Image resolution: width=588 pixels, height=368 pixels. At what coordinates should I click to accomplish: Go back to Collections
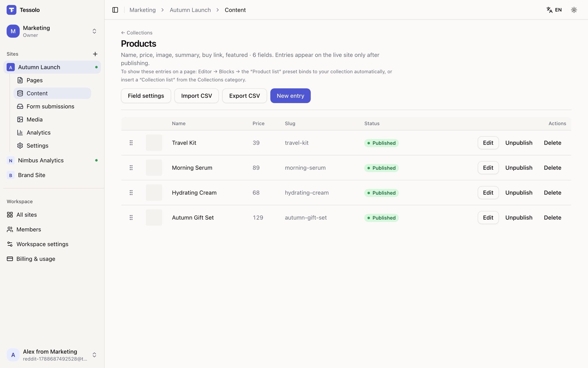tap(137, 33)
